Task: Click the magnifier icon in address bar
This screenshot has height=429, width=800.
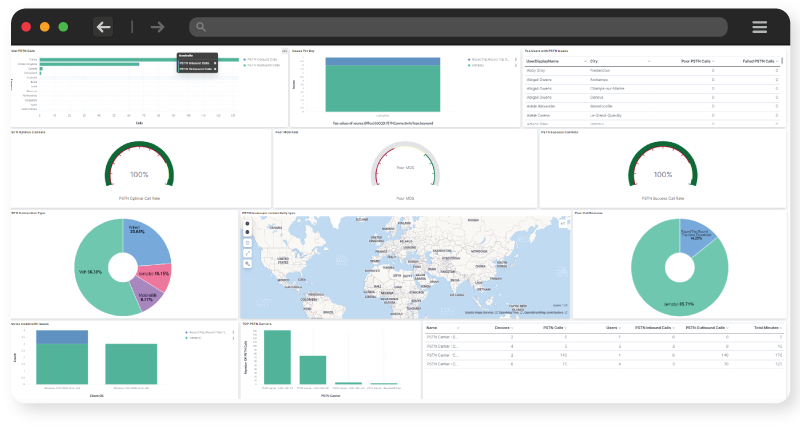Action: [201, 27]
